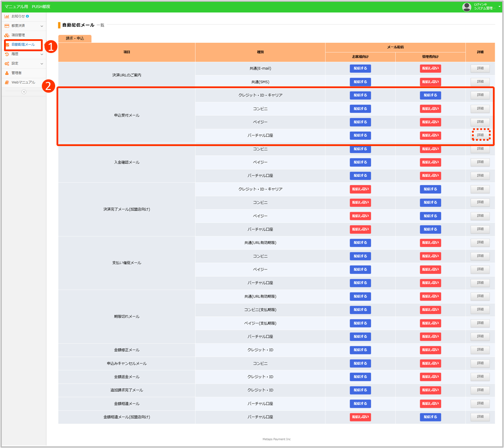Toggle customer delivery for 共通(E-mail) payment URL row

click(360, 69)
